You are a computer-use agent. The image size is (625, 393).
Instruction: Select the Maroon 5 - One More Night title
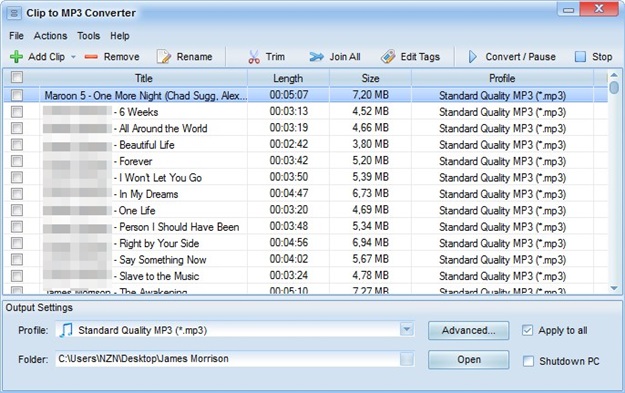(145, 96)
